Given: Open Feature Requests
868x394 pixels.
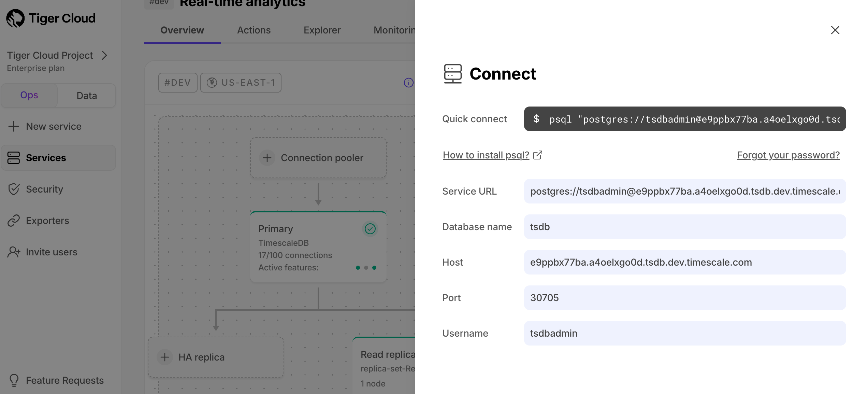Looking at the screenshot, I should click(64, 380).
